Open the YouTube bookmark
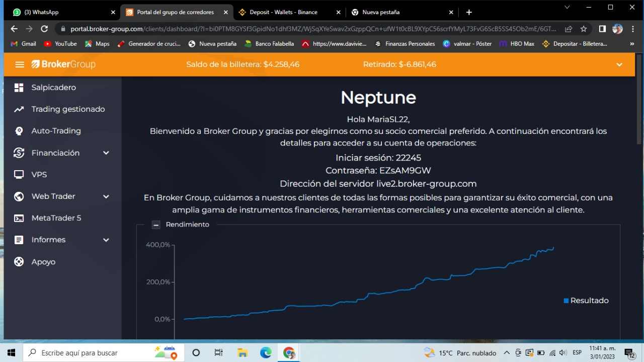 click(x=60, y=44)
